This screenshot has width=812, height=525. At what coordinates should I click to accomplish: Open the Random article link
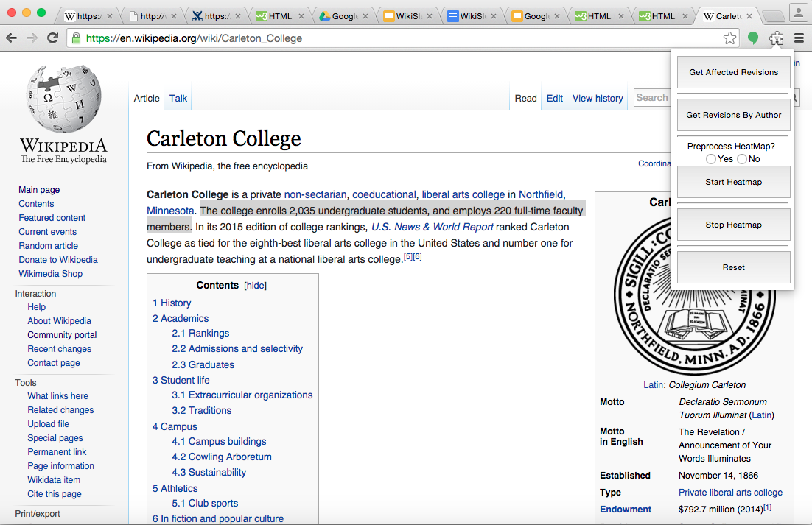tap(48, 245)
